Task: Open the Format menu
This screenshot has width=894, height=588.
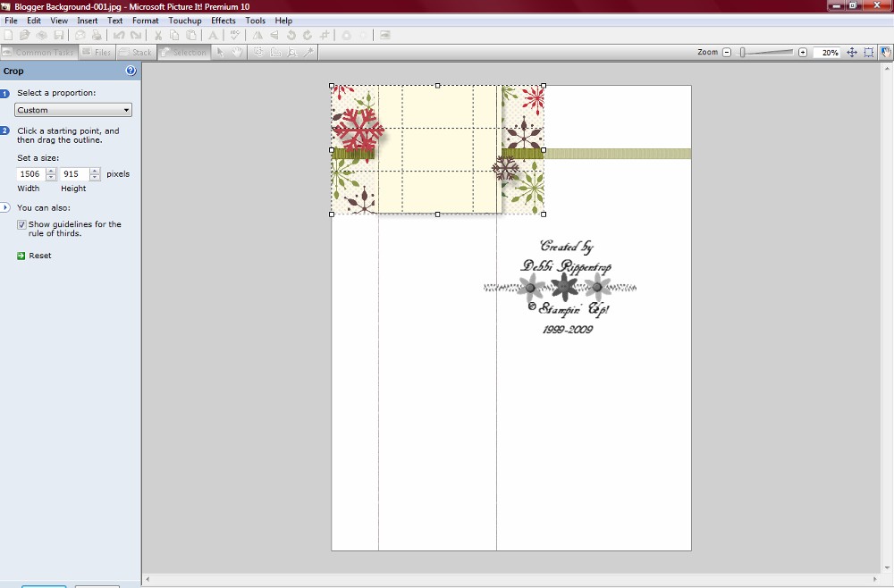Action: click(x=146, y=21)
